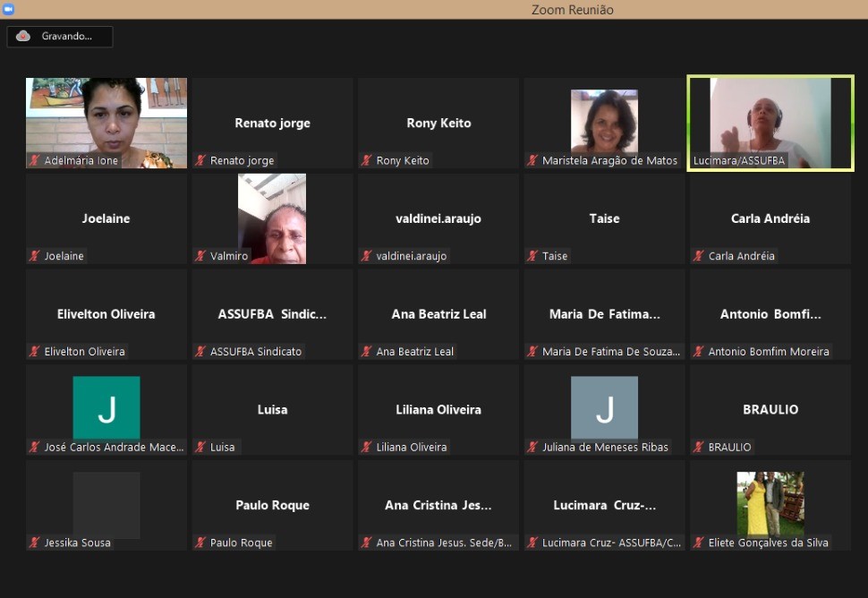Viewport: 868px width, 598px height.
Task: Click Paulo Roque's muted microphone icon
Action: pos(201,542)
